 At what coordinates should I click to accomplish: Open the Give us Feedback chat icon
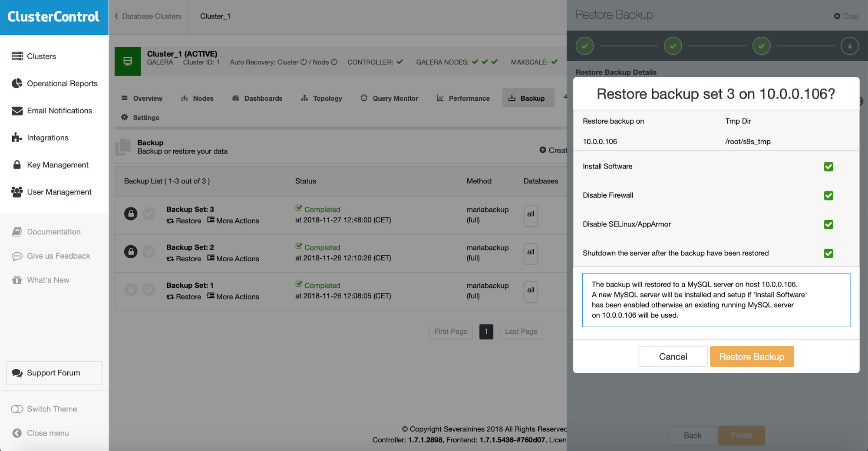pyautogui.click(x=17, y=256)
